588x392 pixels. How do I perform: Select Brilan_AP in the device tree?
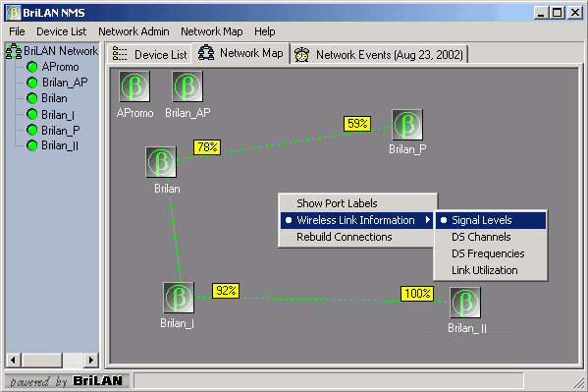point(65,83)
